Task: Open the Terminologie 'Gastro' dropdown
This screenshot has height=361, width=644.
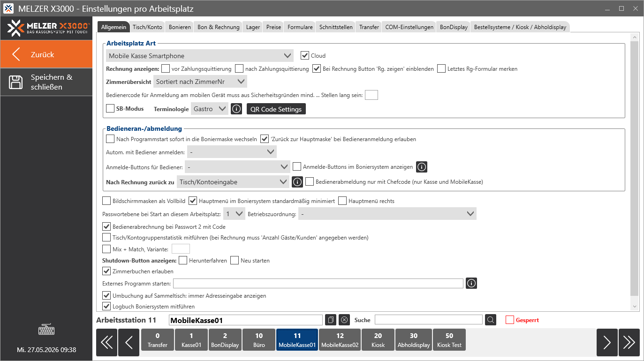Action: tap(210, 109)
